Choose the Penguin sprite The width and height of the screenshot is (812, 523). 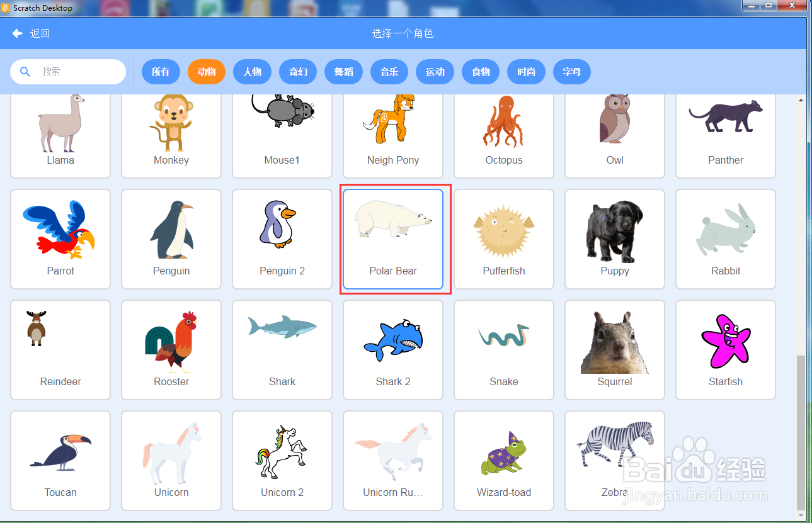pos(171,239)
